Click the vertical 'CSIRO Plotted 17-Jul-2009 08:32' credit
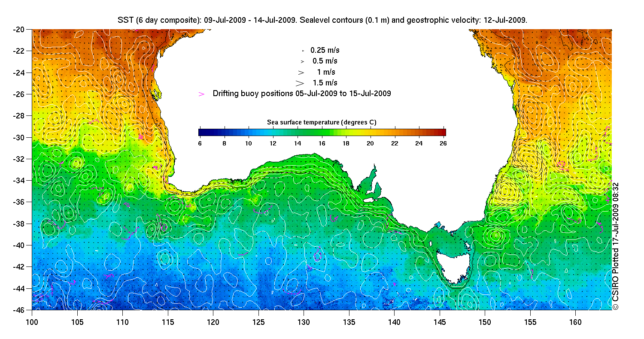 tap(615, 246)
